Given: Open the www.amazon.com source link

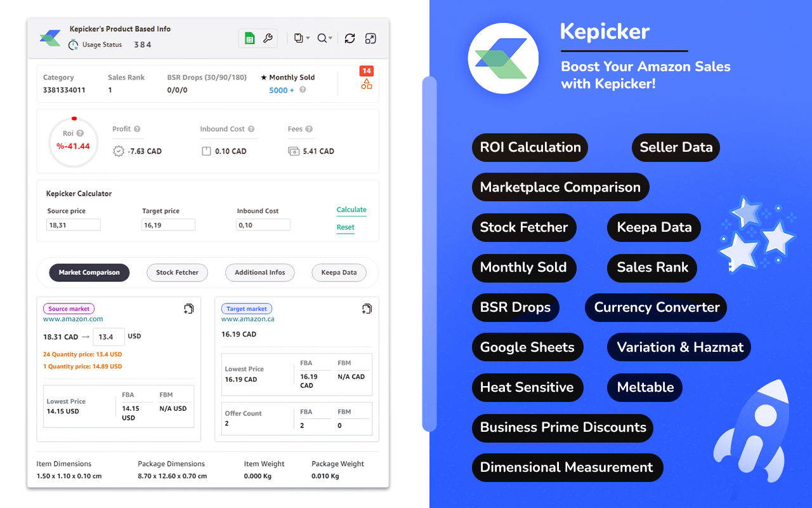Looking at the screenshot, I should tap(73, 319).
